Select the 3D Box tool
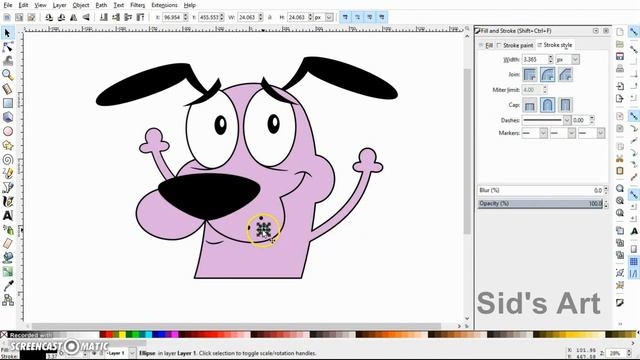The height and width of the screenshot is (360, 640). 7,117
